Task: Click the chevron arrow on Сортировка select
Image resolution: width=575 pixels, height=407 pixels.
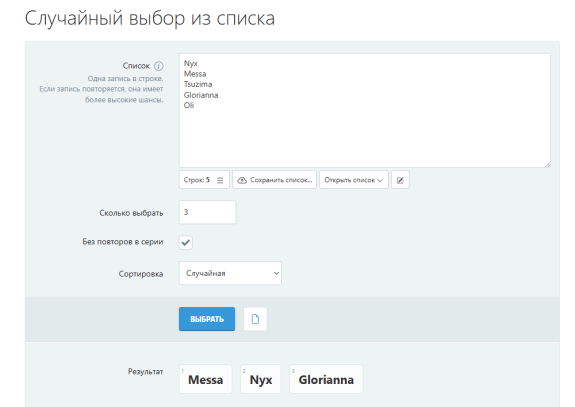Action: click(276, 273)
